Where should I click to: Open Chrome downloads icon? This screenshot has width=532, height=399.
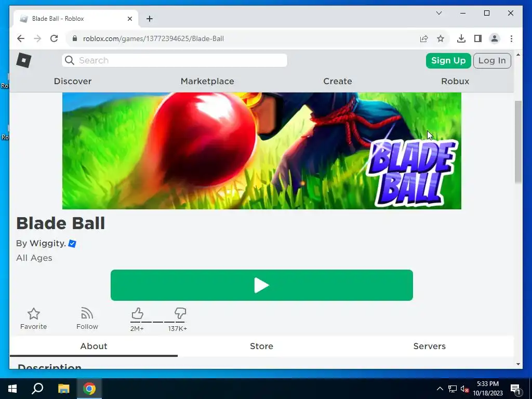[461, 38]
